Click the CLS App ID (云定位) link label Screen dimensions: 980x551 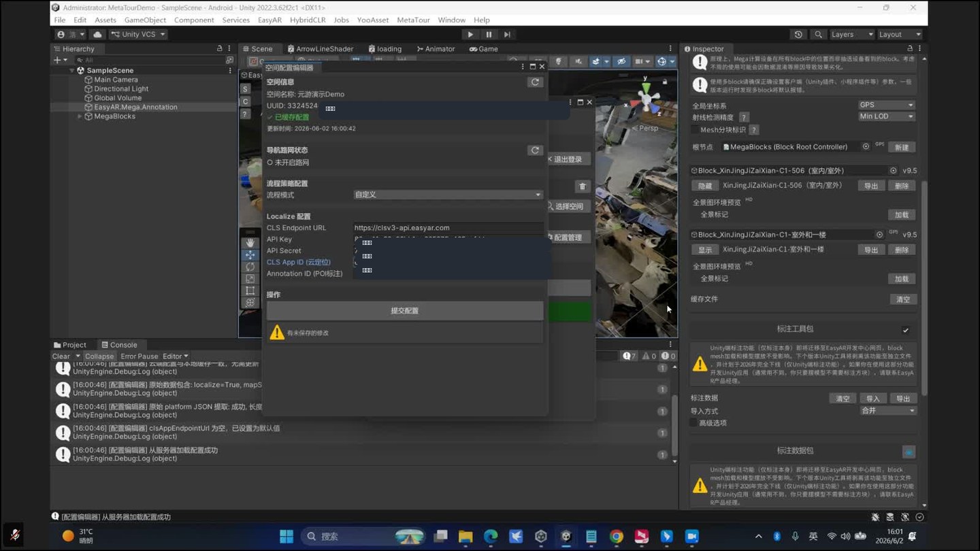pyautogui.click(x=298, y=262)
